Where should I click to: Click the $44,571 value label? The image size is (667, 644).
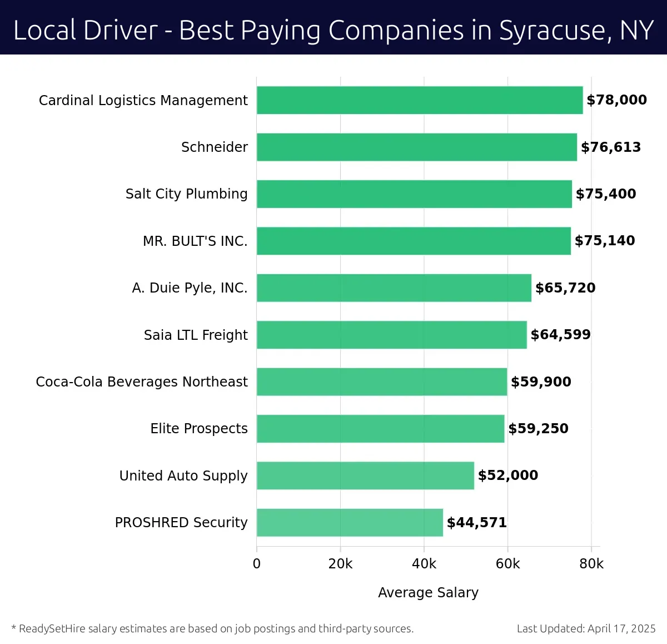coord(477,522)
